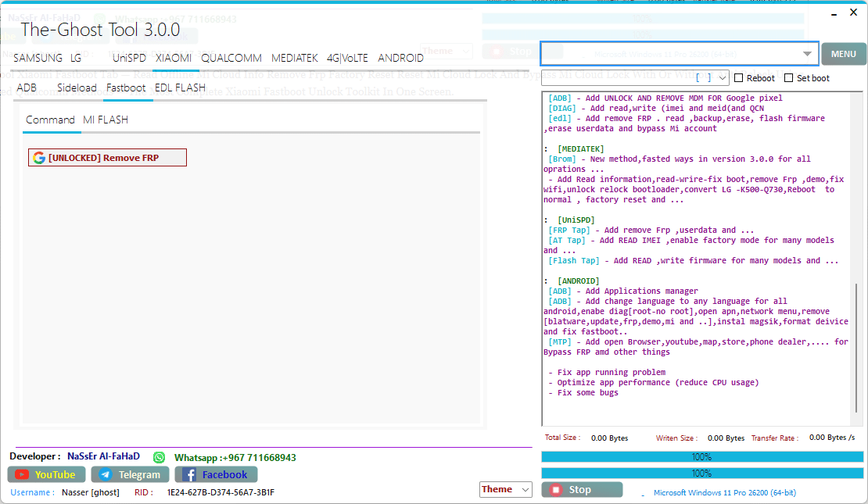This screenshot has height=504, width=868.
Task: Click the WhatsApp icon beside developer name
Action: coord(159,458)
